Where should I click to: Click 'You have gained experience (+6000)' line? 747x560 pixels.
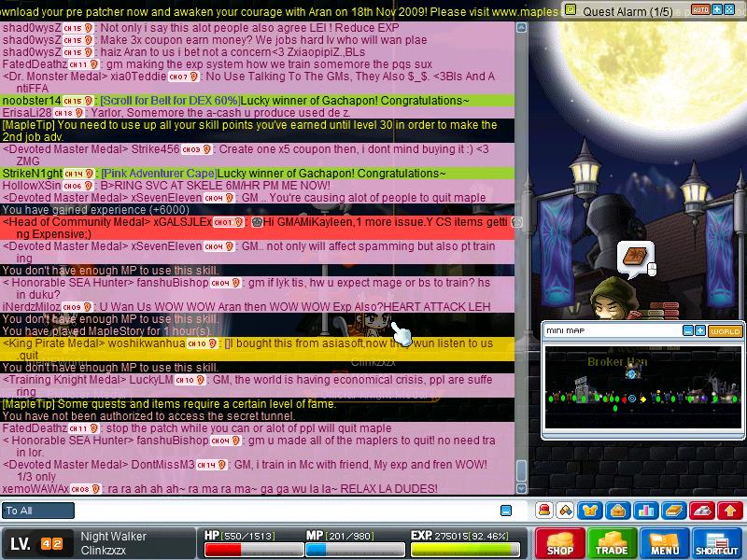[96, 209]
